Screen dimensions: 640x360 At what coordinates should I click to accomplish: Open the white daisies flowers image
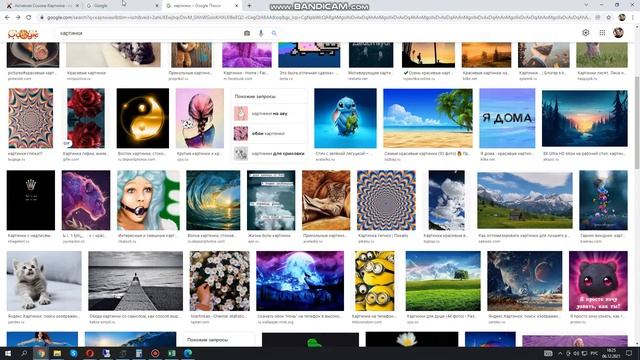[x=220, y=281]
